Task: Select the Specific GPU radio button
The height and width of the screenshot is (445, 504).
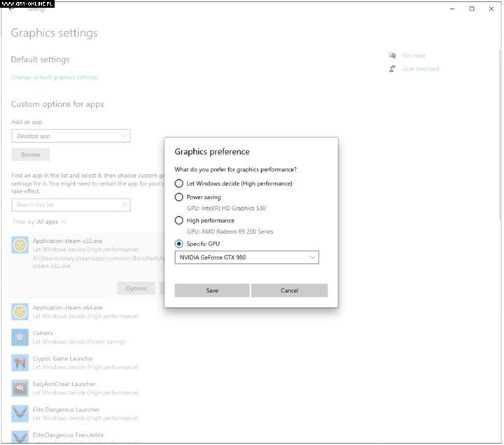Action: pyautogui.click(x=179, y=244)
